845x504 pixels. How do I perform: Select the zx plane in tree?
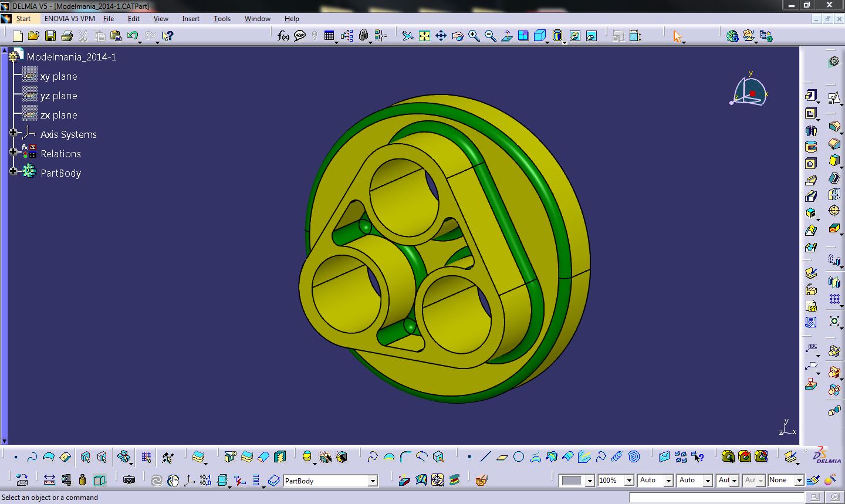coord(59,115)
